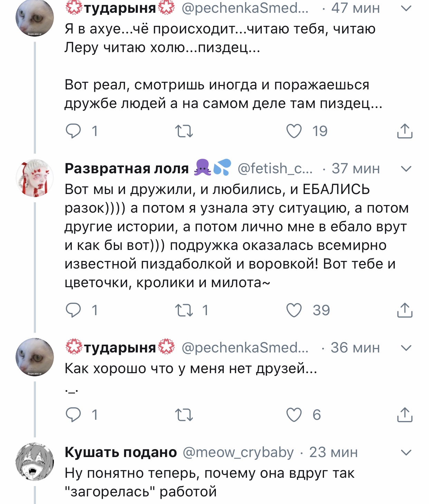Reply to the 36 мин tweet
This screenshot has height=504, width=429.
[73, 415]
